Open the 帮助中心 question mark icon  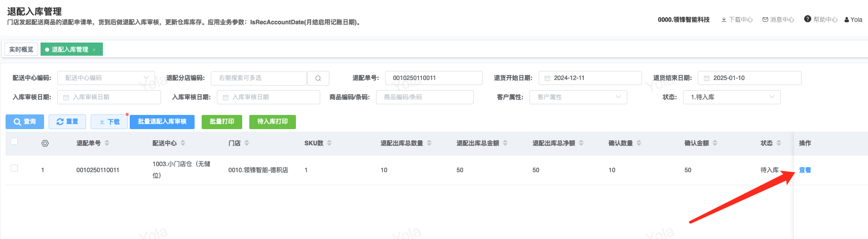click(x=808, y=19)
